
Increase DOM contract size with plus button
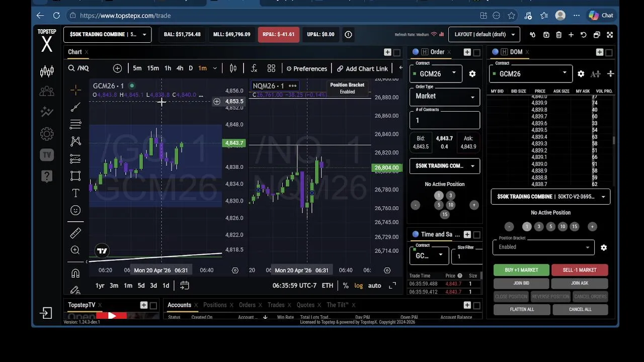(x=592, y=227)
